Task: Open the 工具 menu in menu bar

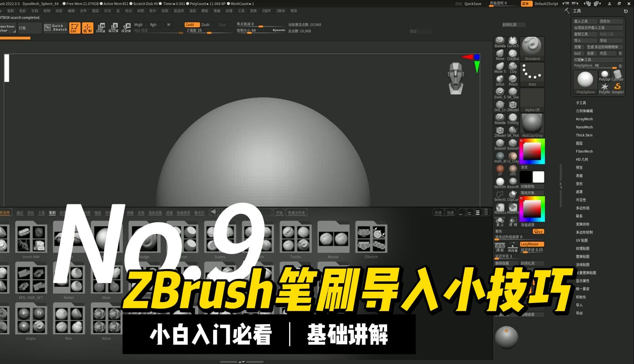Action: pyautogui.click(x=241, y=11)
